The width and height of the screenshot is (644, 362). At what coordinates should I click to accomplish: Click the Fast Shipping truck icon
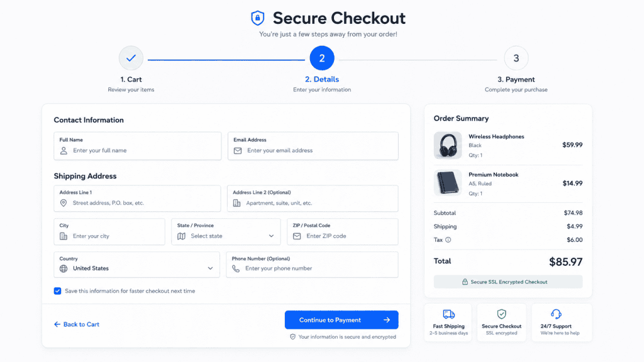click(448, 314)
